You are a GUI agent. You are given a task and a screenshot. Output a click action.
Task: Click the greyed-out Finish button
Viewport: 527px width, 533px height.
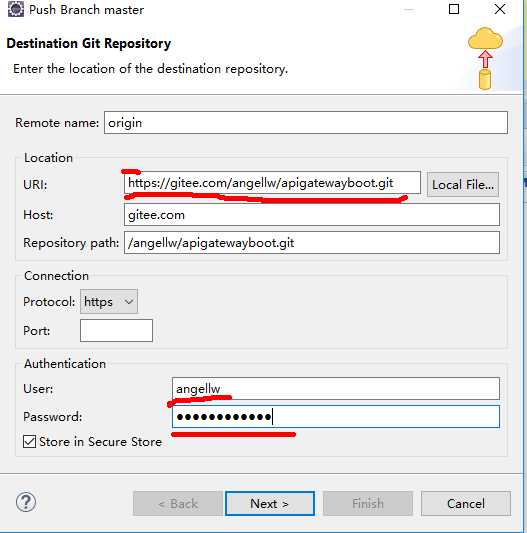coord(368,503)
